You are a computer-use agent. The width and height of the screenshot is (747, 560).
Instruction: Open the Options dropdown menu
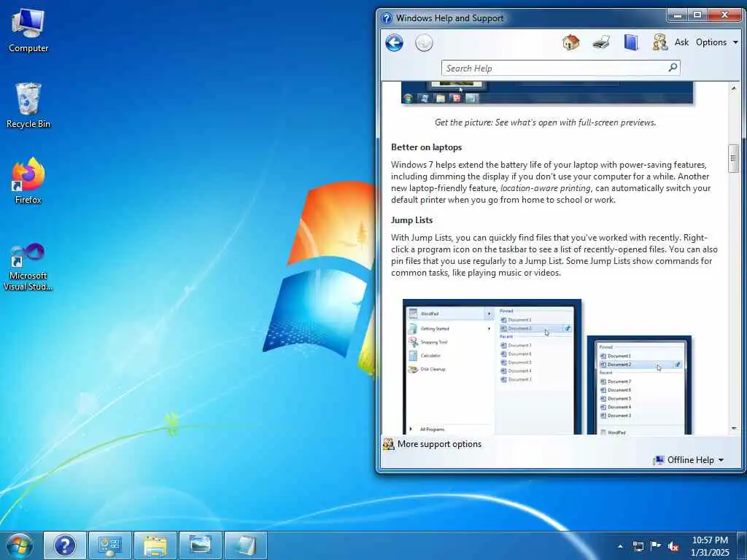coord(716,42)
